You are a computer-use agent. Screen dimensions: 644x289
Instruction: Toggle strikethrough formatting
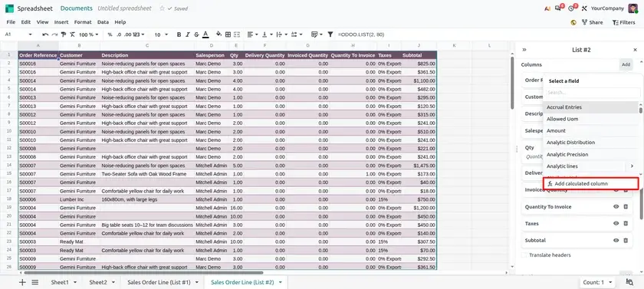click(x=196, y=34)
